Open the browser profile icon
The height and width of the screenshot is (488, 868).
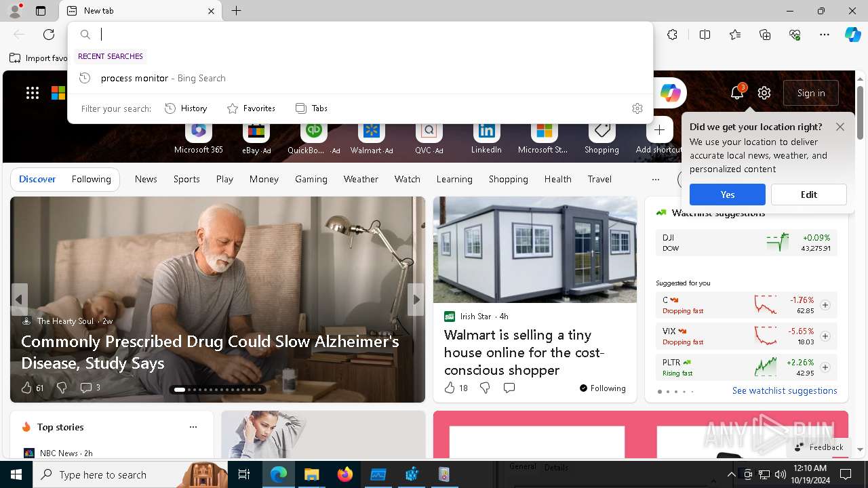pos(14,11)
